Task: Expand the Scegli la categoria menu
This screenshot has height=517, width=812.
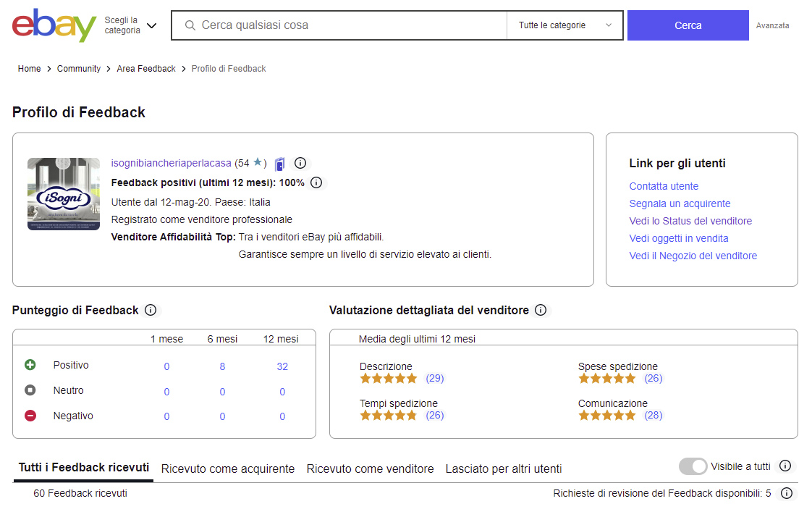Action: click(x=130, y=25)
